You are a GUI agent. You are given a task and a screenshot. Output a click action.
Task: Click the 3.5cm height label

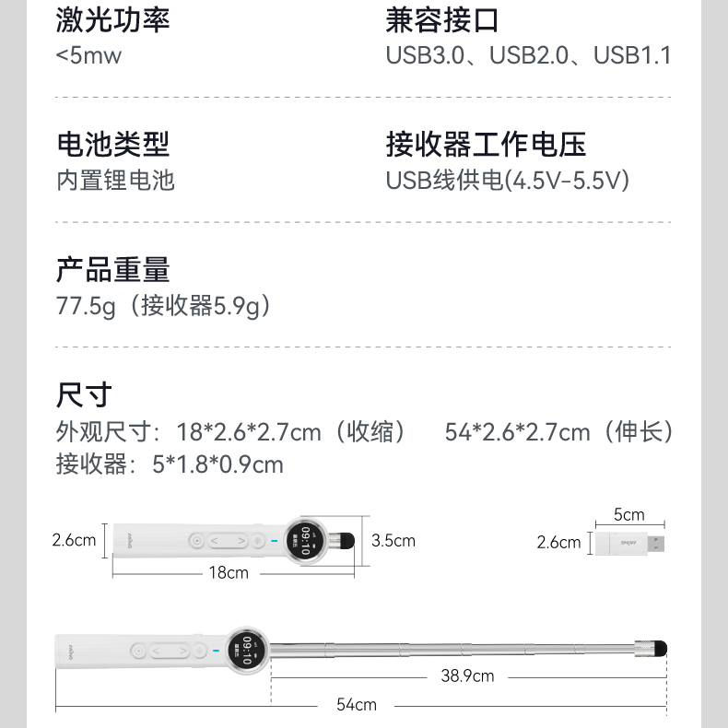tap(393, 541)
